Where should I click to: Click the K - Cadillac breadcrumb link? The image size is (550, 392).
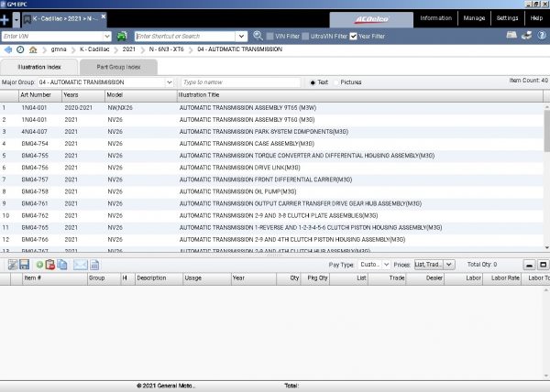94,49
